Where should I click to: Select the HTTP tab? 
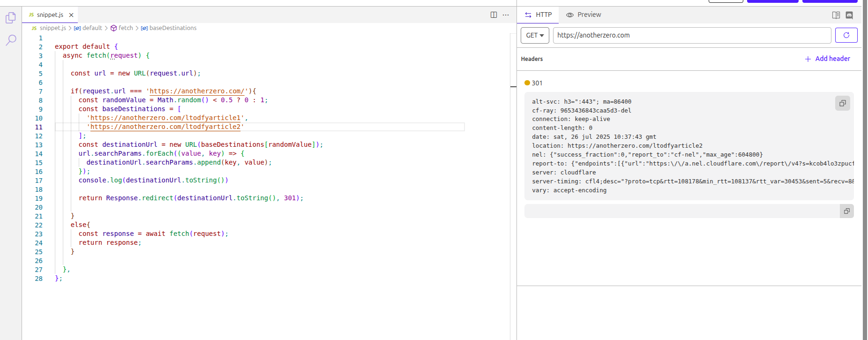pyautogui.click(x=538, y=15)
